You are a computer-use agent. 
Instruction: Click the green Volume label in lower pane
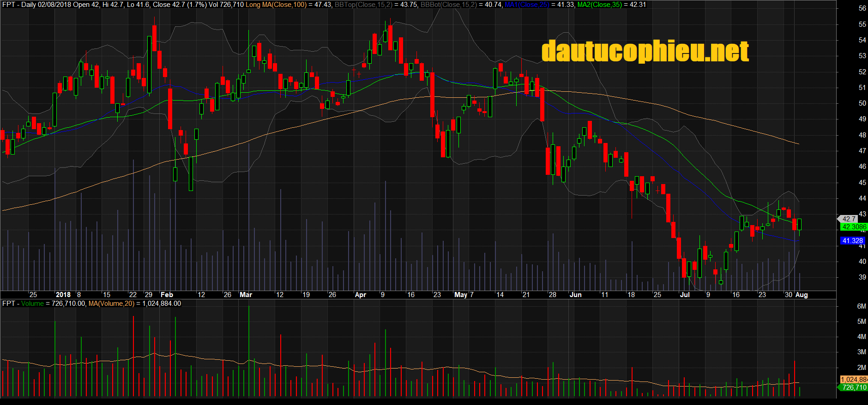[32, 304]
